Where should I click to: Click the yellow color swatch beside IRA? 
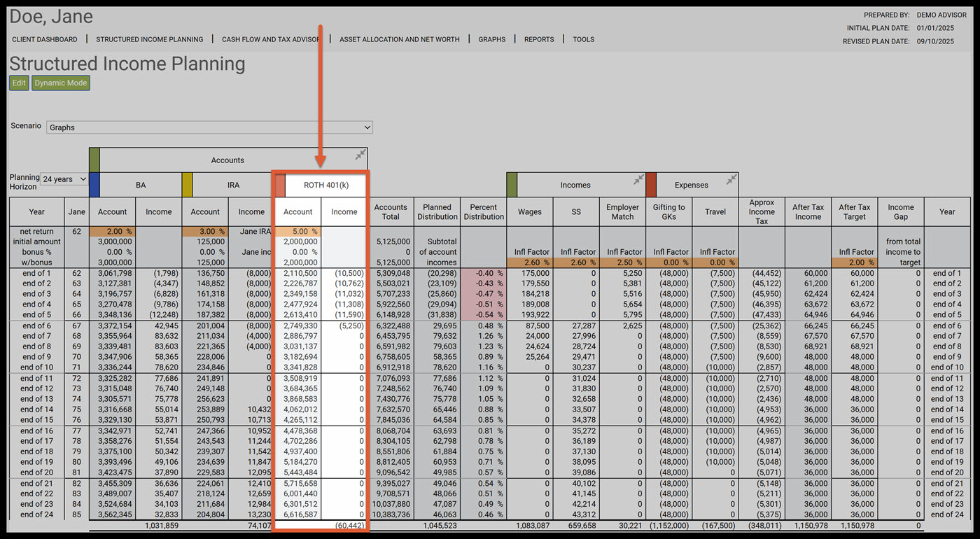click(187, 185)
